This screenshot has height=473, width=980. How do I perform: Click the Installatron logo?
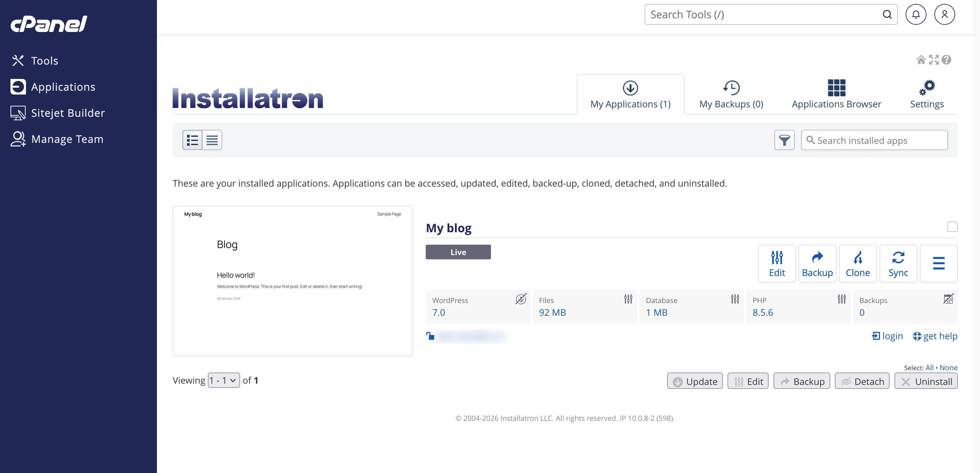pyautogui.click(x=248, y=98)
